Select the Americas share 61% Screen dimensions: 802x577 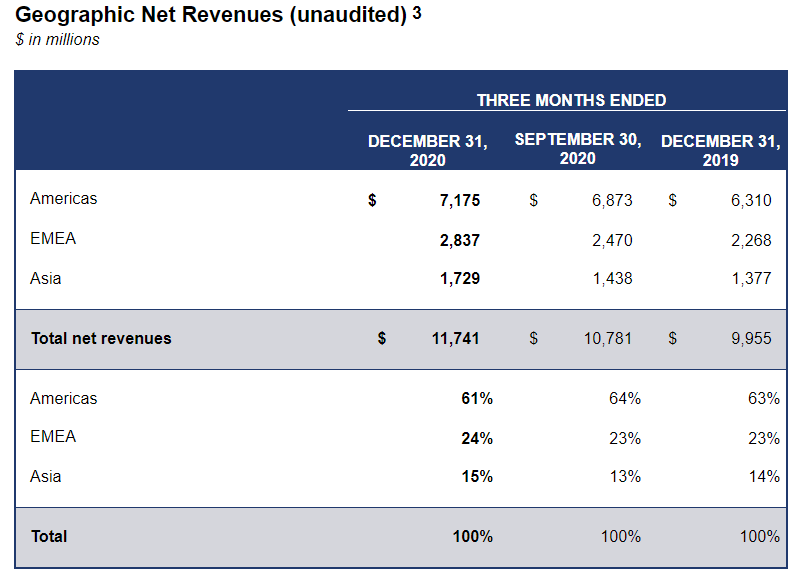coord(477,398)
